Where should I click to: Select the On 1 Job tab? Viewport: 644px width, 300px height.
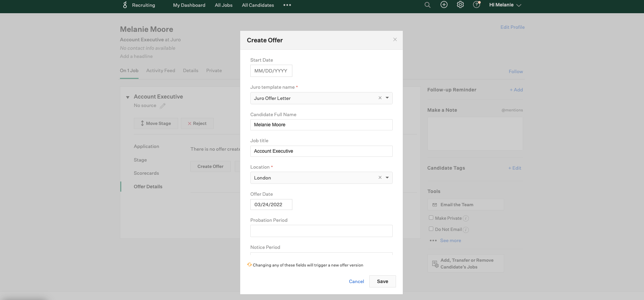click(129, 70)
